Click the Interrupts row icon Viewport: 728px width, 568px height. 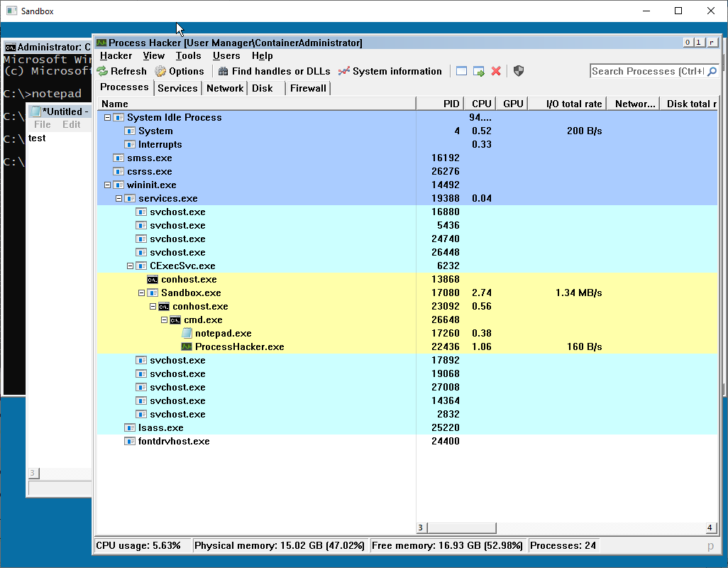point(130,144)
